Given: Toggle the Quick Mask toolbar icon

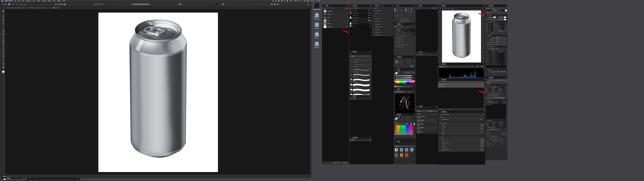Looking at the screenshot, I should pos(180,4).
